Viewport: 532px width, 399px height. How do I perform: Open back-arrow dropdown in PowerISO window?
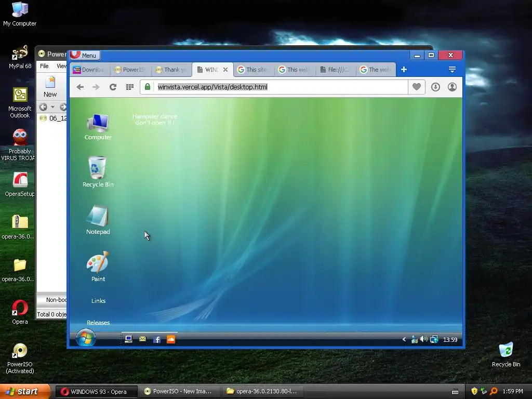point(52,107)
